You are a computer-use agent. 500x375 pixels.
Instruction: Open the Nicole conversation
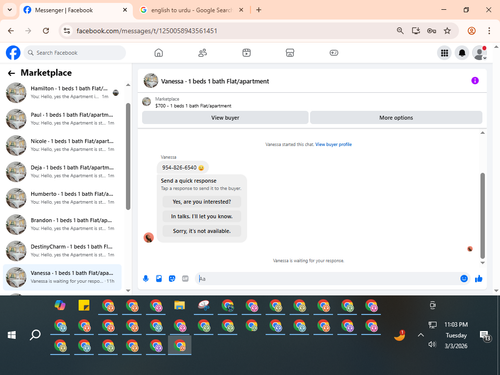[62, 145]
